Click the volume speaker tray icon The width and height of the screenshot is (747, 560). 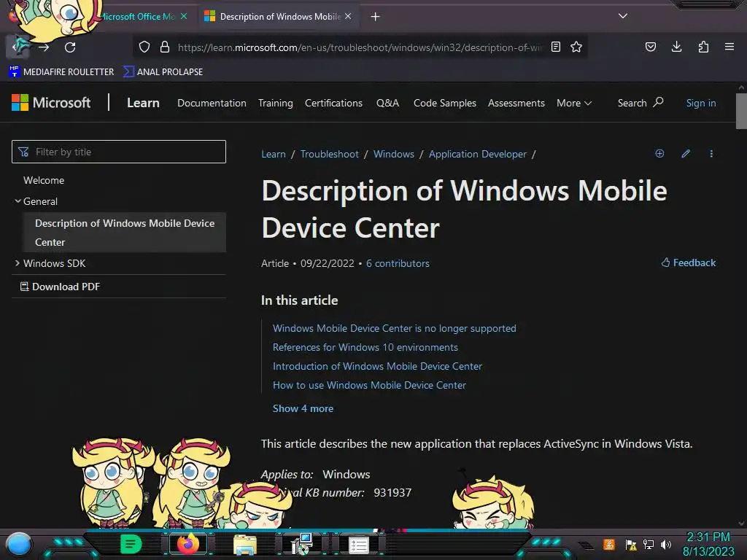coord(666,544)
